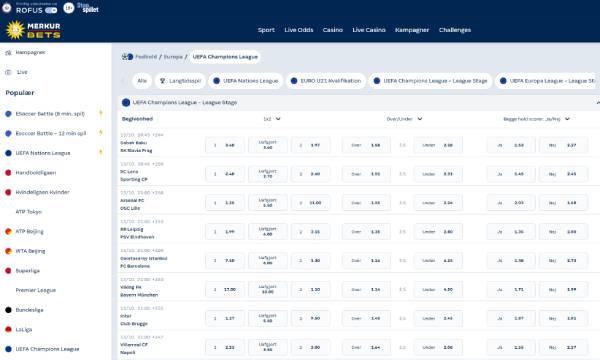Select Nej for Villarreal CF vs Napoli
The width and height of the screenshot is (600, 360).
coord(563,347)
